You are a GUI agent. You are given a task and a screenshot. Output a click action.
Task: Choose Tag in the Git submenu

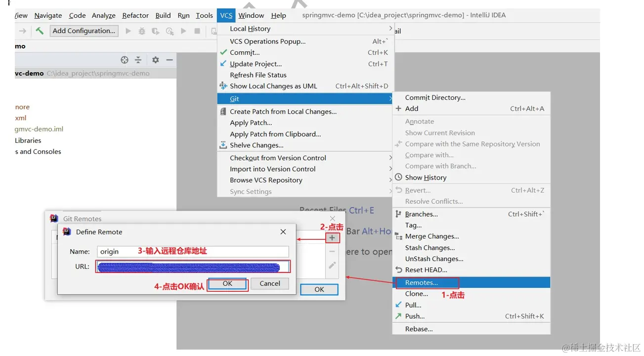coord(472,225)
